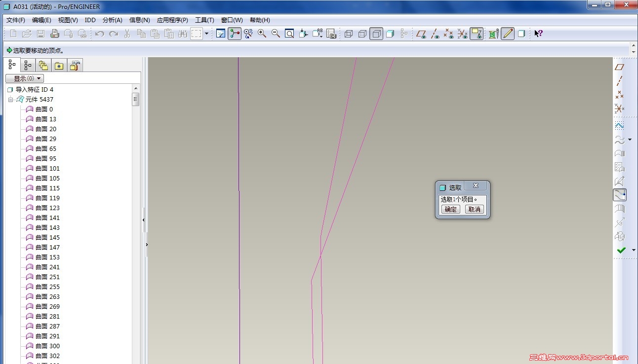Click the model tree vertical scrollbar thumb
The width and height of the screenshot is (638, 364).
pos(135,100)
